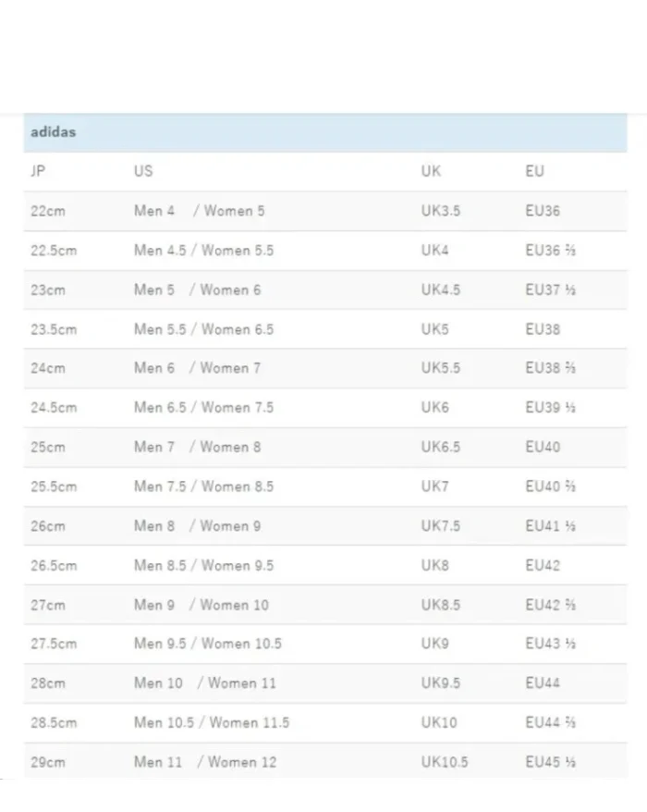Select the 26cm row label
The width and height of the screenshot is (647, 812).
(x=48, y=526)
